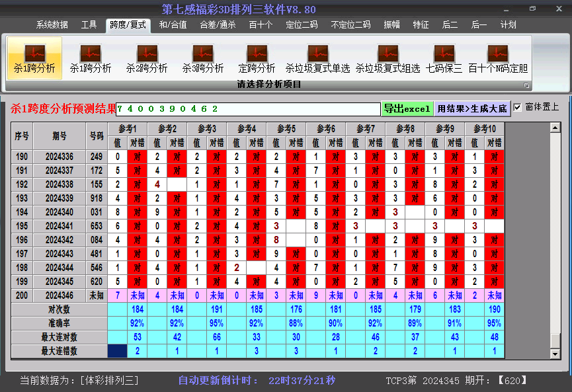The image size is (572, 392).
Task: Open the 工具 menu
Action: [x=89, y=25]
